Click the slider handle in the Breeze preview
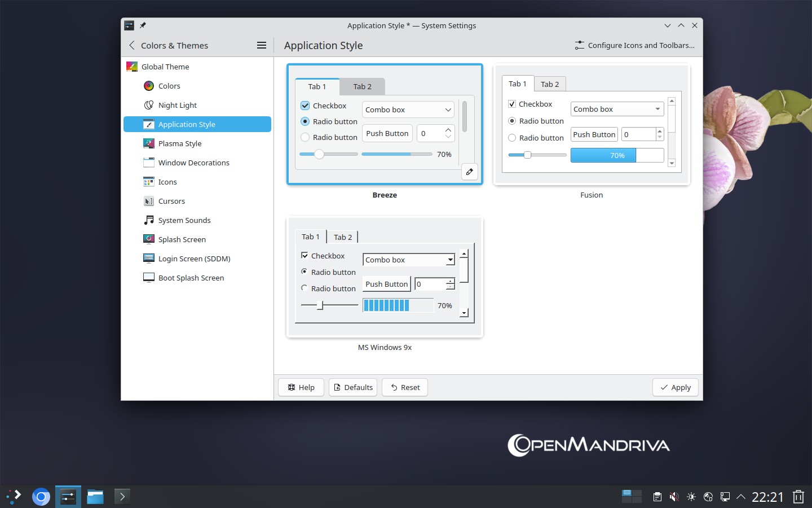Image resolution: width=812 pixels, height=508 pixels. tap(319, 154)
